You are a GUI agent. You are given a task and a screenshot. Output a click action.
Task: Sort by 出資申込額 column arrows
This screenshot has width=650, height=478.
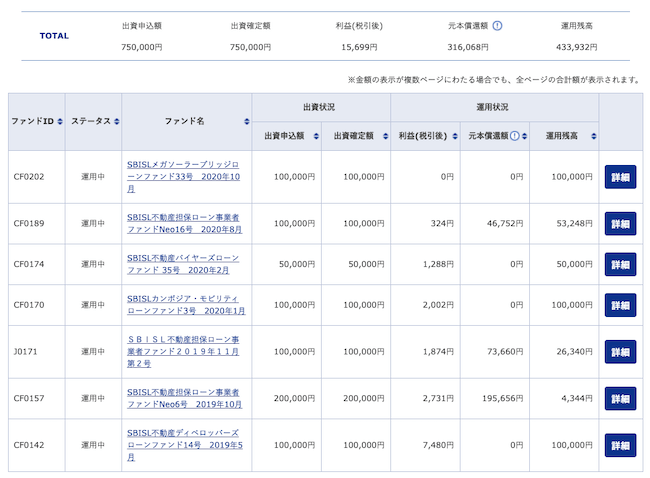point(316,136)
